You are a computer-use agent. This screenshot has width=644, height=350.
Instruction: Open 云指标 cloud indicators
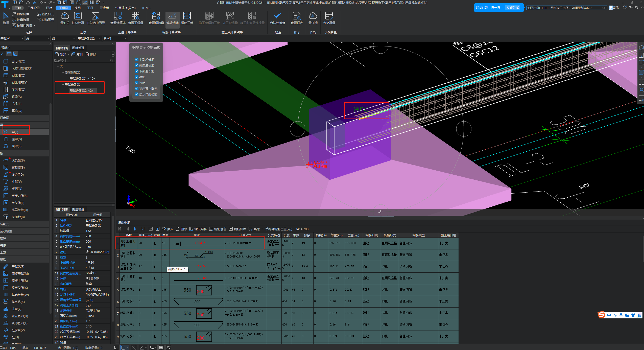(x=313, y=18)
